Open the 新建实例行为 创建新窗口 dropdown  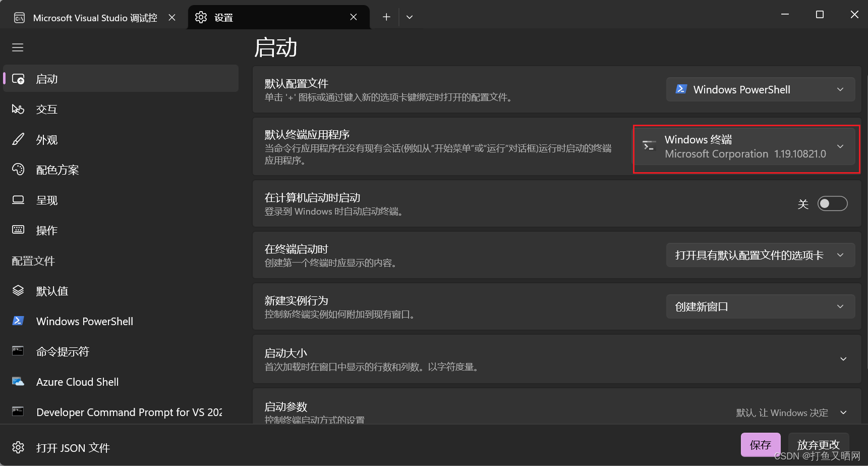click(x=760, y=306)
